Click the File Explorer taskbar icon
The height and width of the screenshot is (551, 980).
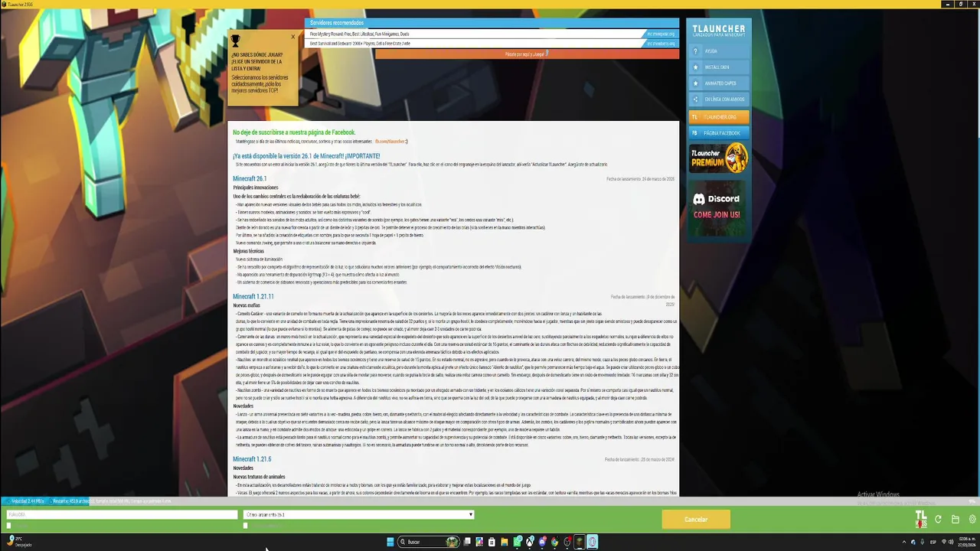point(505,542)
